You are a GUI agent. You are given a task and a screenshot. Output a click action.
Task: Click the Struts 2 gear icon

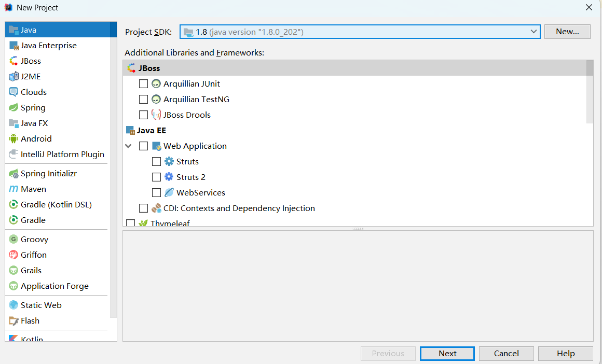[x=169, y=177]
